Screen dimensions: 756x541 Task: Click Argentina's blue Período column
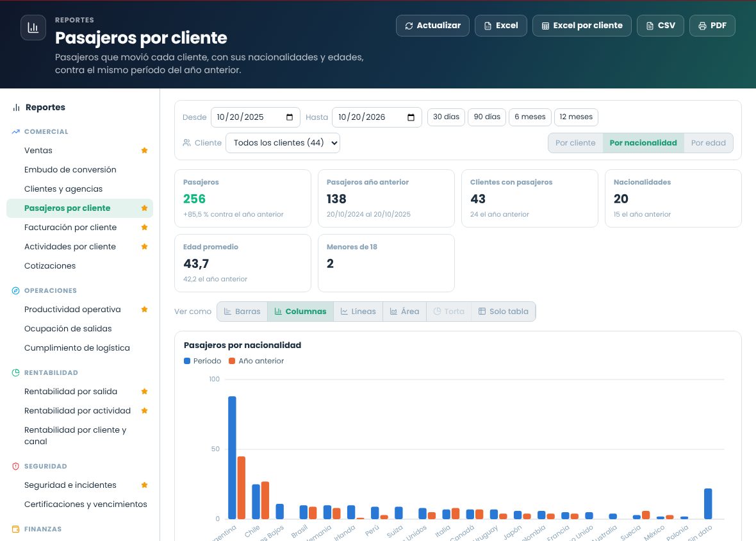click(x=232, y=458)
